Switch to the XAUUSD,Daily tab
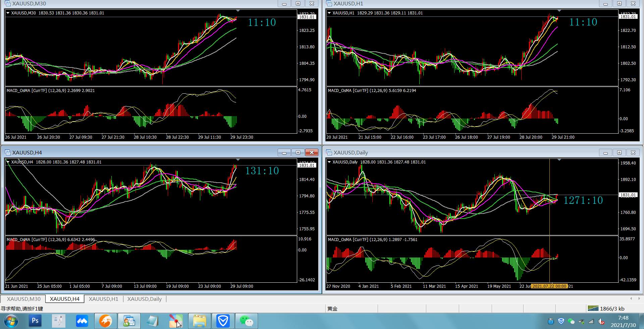This screenshot has width=644, height=329. [x=144, y=299]
